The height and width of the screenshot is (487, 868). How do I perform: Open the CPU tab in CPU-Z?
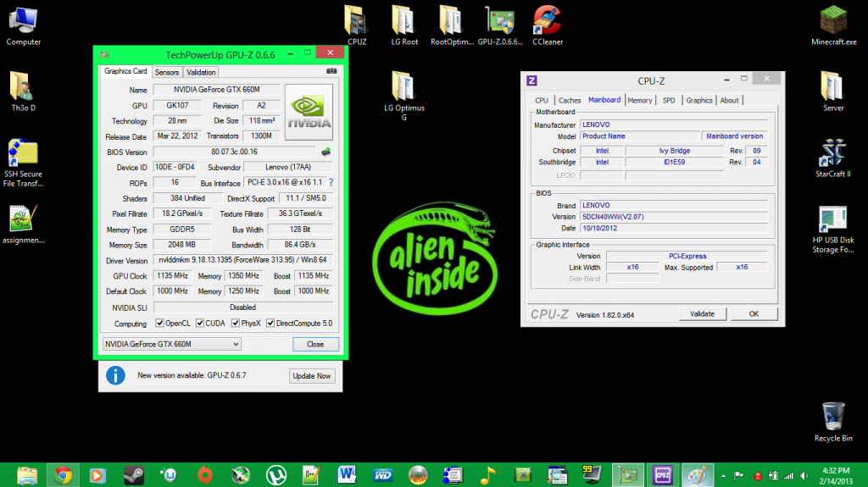click(542, 100)
